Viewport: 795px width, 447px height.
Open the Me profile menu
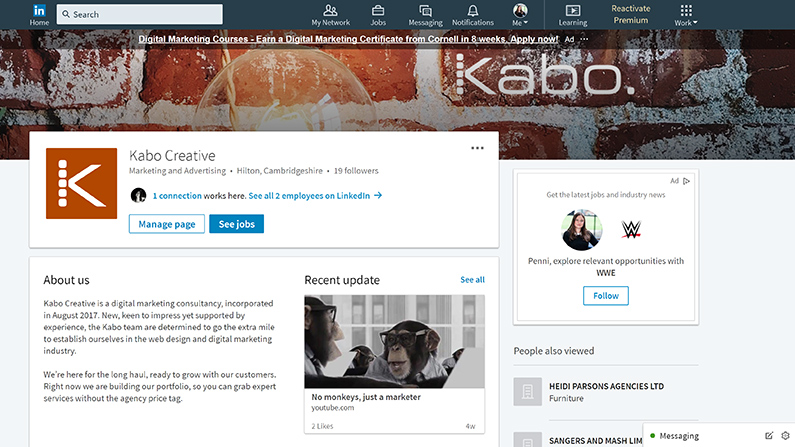(x=520, y=15)
